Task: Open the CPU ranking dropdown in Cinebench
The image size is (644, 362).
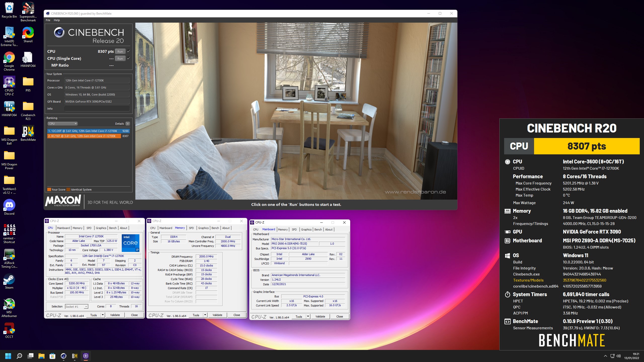Action: pos(63,124)
